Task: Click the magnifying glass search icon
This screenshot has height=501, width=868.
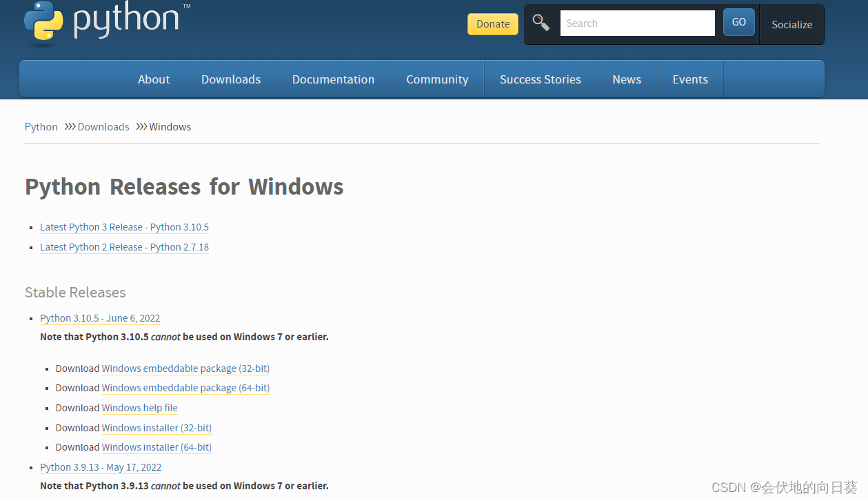Action: point(541,23)
